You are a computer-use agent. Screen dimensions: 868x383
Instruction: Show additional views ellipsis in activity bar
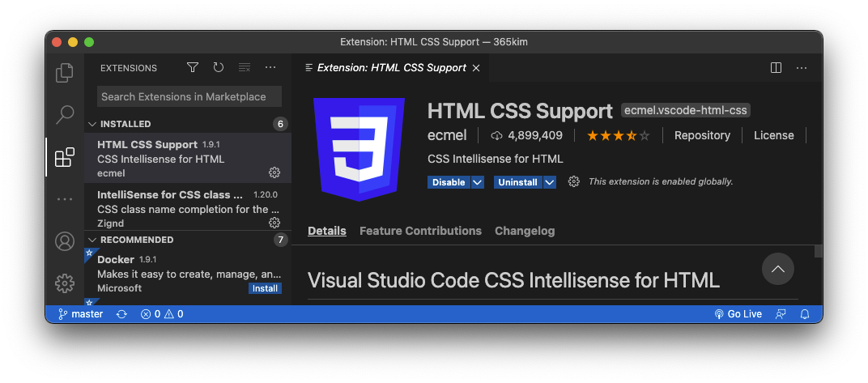click(x=65, y=198)
